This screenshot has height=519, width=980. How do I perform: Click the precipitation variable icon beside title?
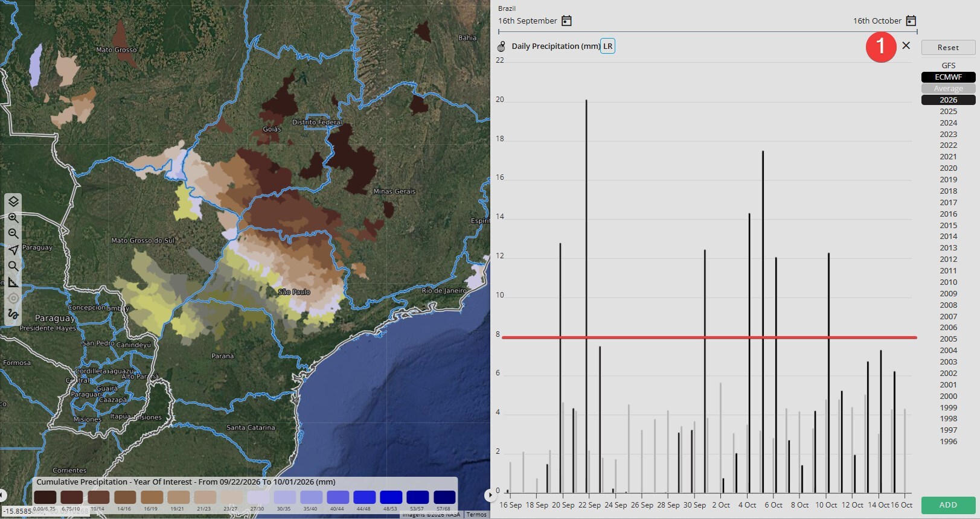tap(501, 46)
